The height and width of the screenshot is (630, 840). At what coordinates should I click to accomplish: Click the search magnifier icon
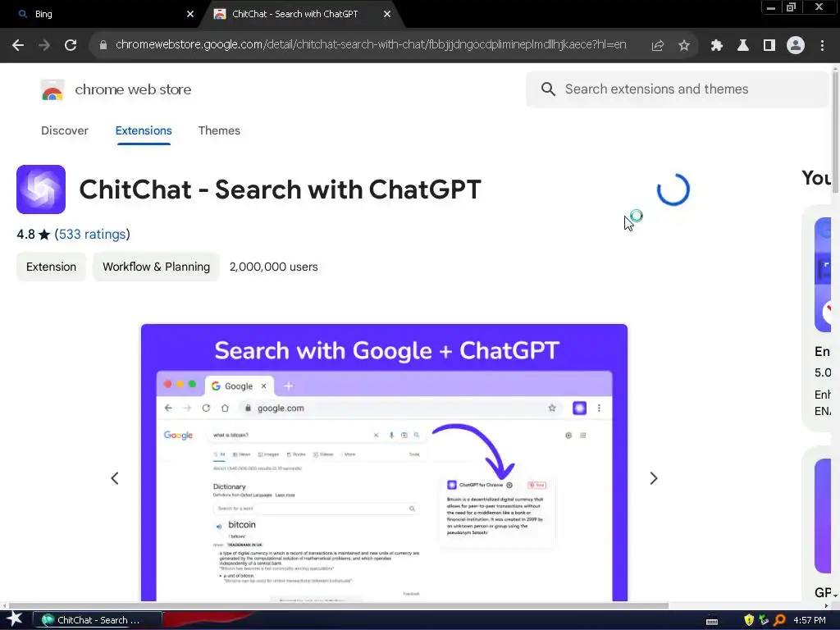(547, 89)
